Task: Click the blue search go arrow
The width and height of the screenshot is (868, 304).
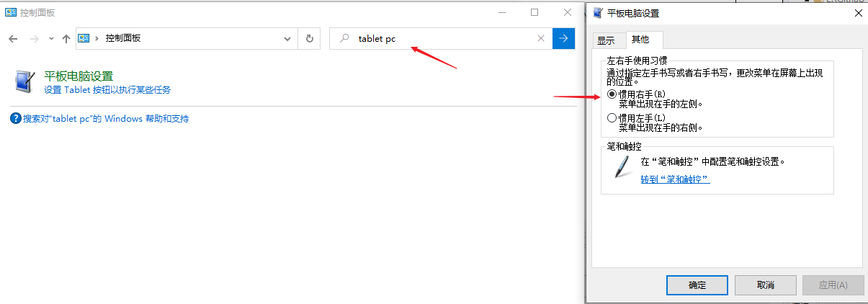Action: pos(564,39)
